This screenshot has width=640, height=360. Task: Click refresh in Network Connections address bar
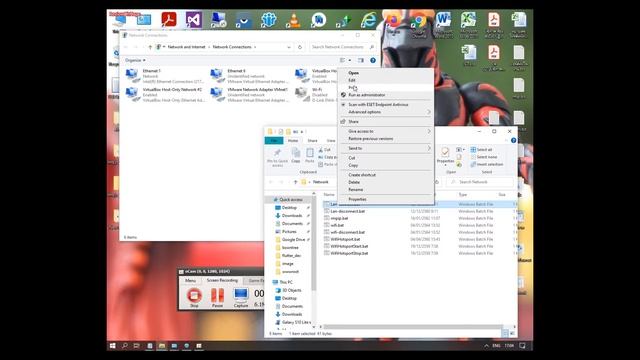[300, 47]
